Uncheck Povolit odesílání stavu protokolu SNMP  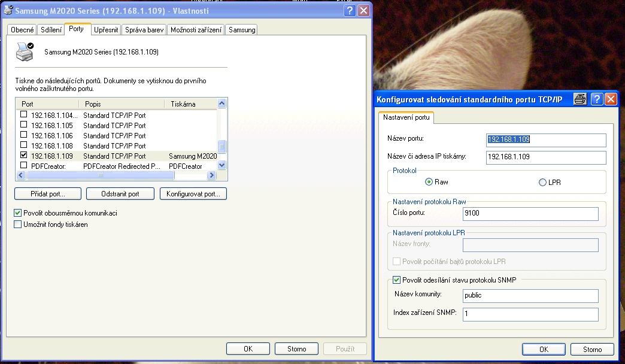click(396, 280)
